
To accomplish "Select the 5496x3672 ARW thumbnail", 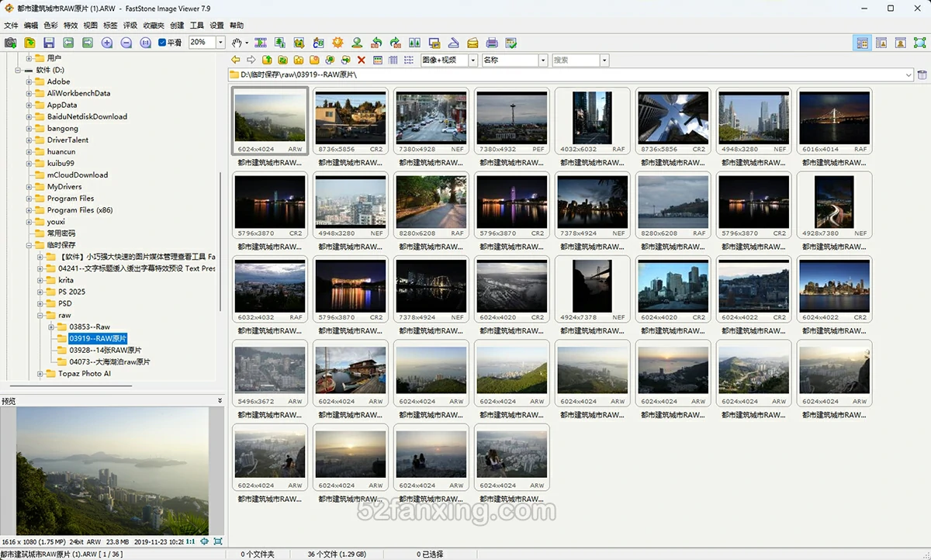I will pyautogui.click(x=269, y=374).
